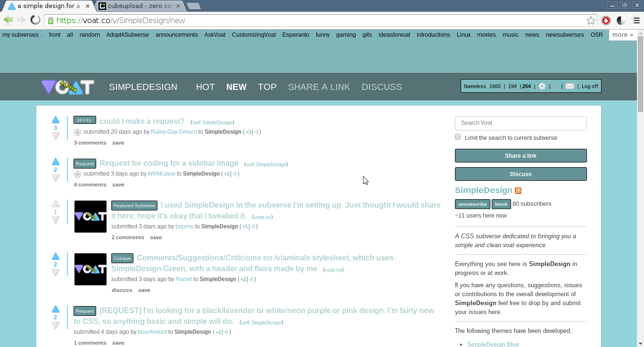Bookmark this page with the star icon
The width and height of the screenshot is (644, 347).
[591, 20]
